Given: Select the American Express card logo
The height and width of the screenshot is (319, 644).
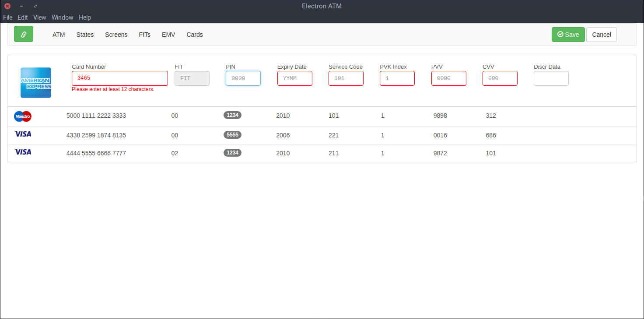Looking at the screenshot, I should (36, 83).
